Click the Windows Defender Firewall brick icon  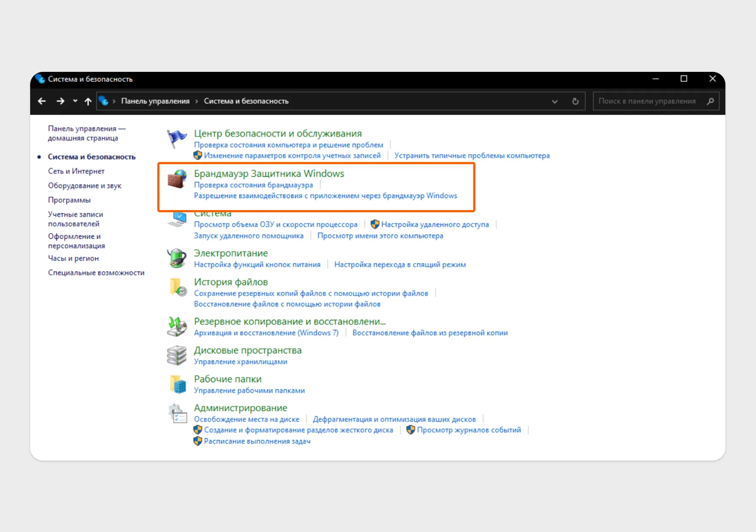176,179
